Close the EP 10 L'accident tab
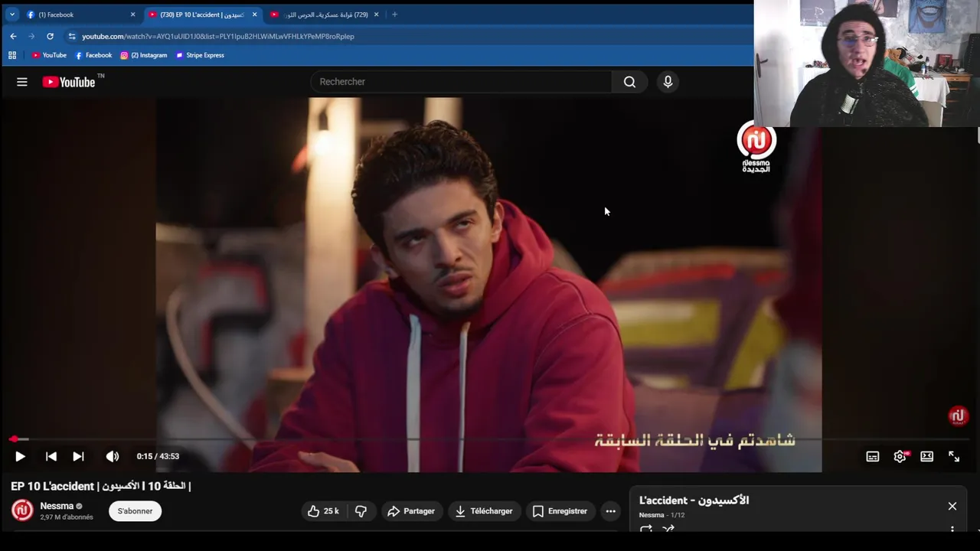The image size is (980, 551). pos(255,15)
